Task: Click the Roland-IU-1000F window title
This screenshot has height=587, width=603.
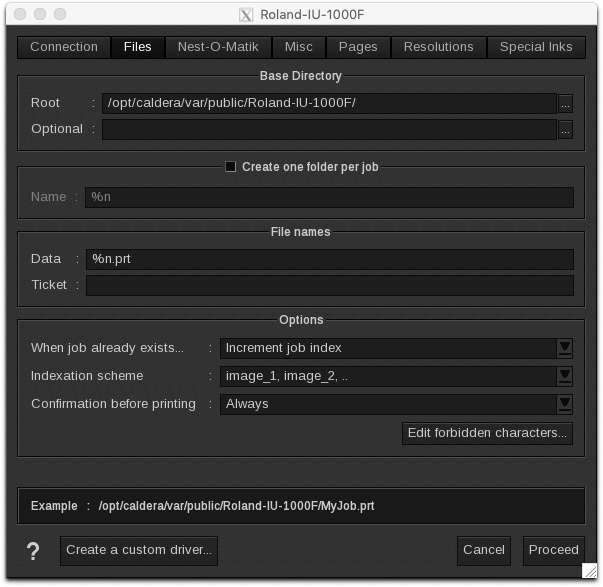Action: pyautogui.click(x=312, y=15)
